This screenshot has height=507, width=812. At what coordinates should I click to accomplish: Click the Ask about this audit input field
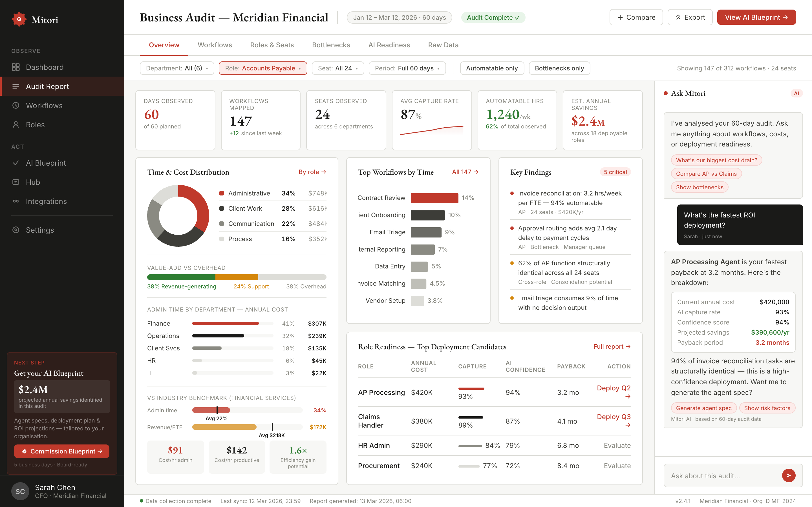coord(721,475)
